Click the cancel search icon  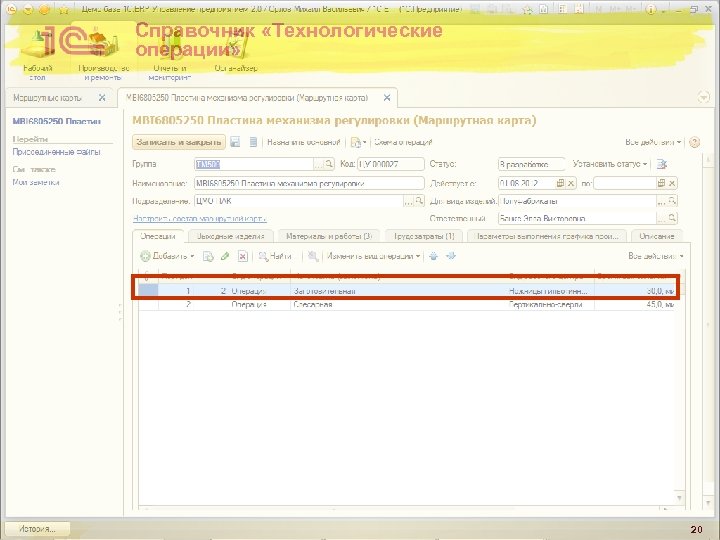pos(313,256)
